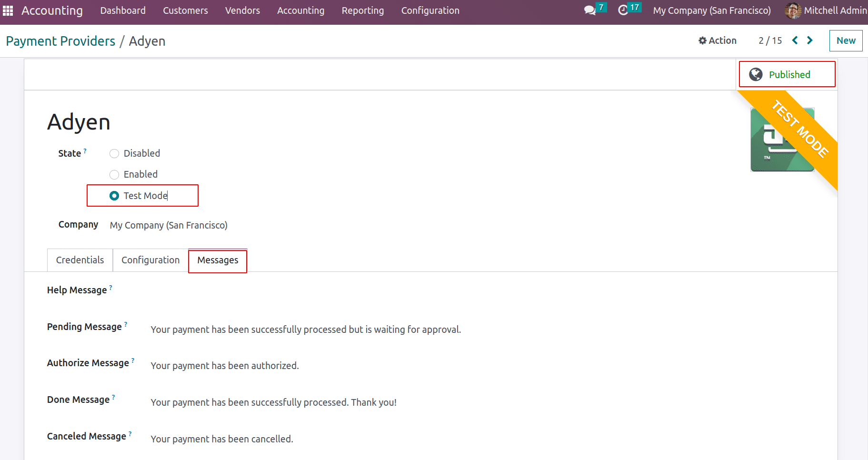
Task: Open help tooltip next to Done Message
Action: [113, 397]
